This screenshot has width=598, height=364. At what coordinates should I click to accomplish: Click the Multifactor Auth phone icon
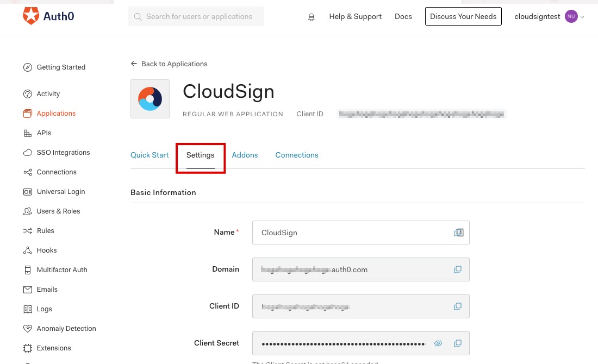[x=28, y=270]
